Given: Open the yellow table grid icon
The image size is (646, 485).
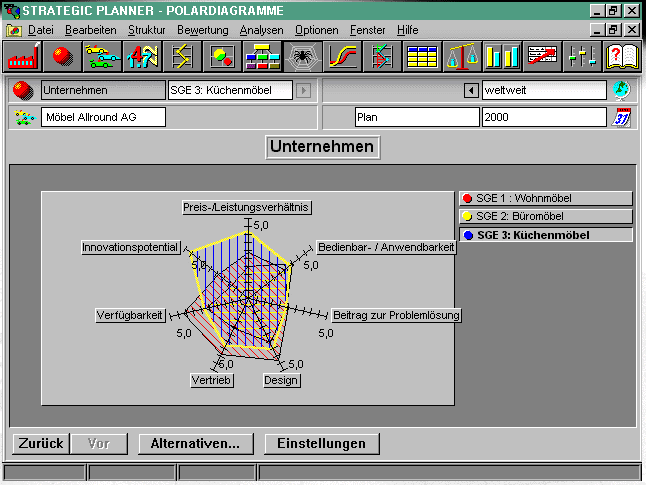Looking at the screenshot, I should pyautogui.click(x=422, y=56).
